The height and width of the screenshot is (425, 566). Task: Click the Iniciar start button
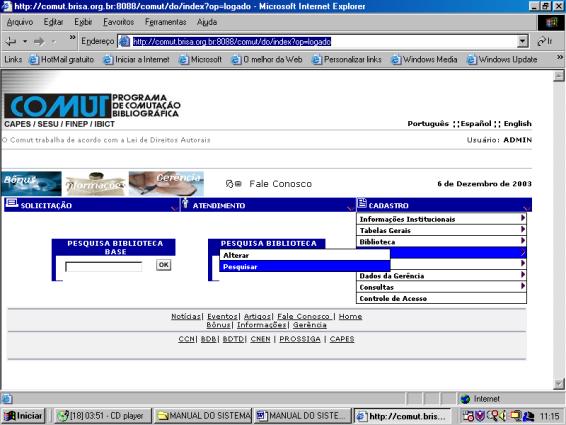point(23,416)
